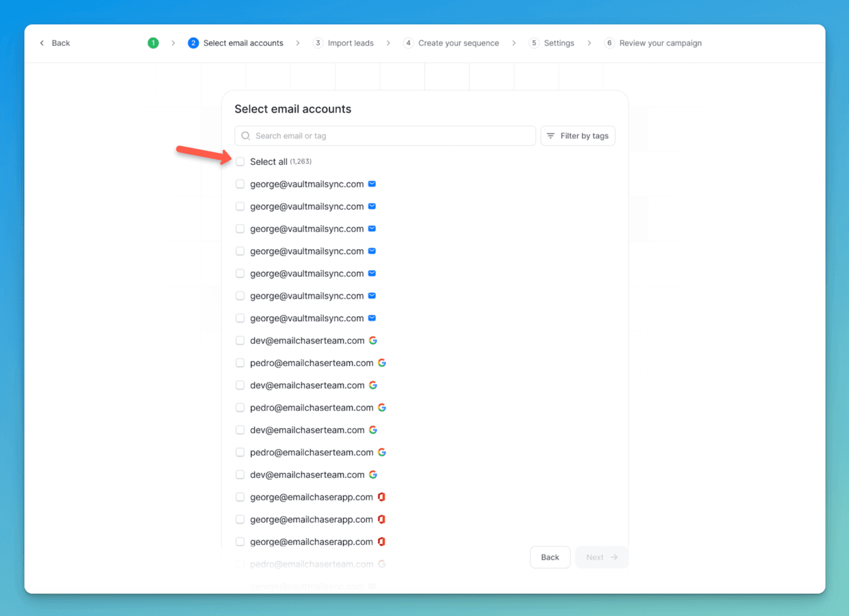This screenshot has height=616, width=849.
Task: Click the green completed step 1 indicator
Action: click(x=153, y=42)
